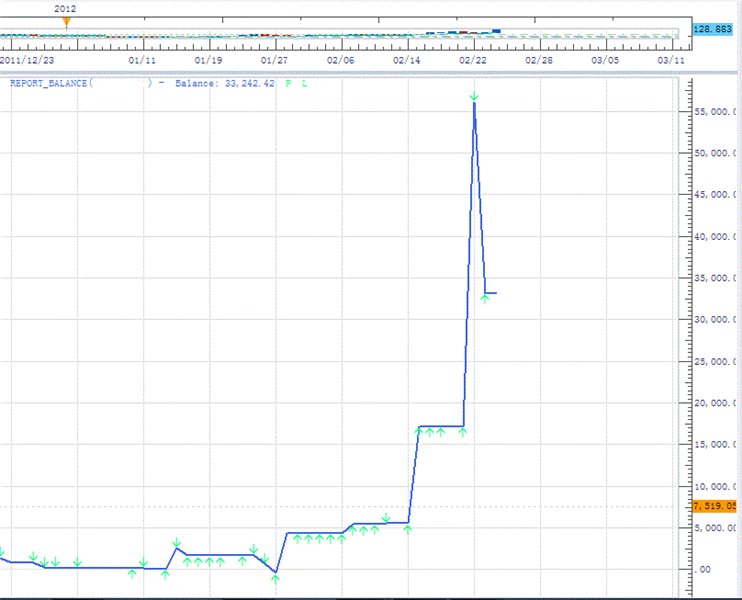Click the 55,000 label on the vertical scale
The height and width of the screenshot is (600, 742).
tap(715, 112)
